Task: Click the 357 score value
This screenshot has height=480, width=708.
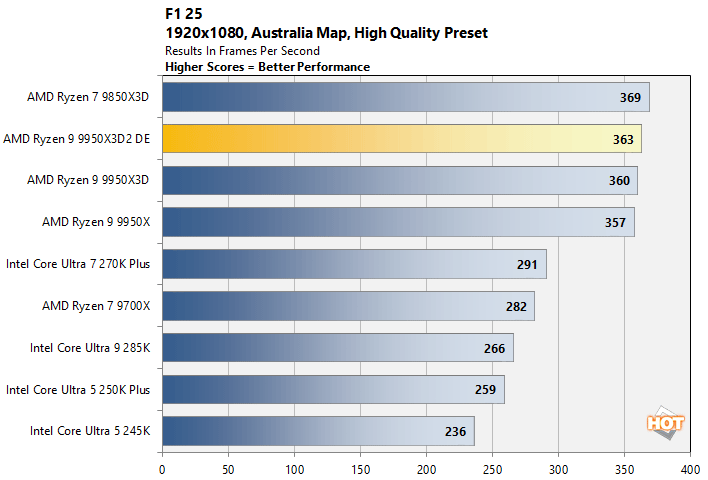Action: pyautogui.click(x=615, y=223)
